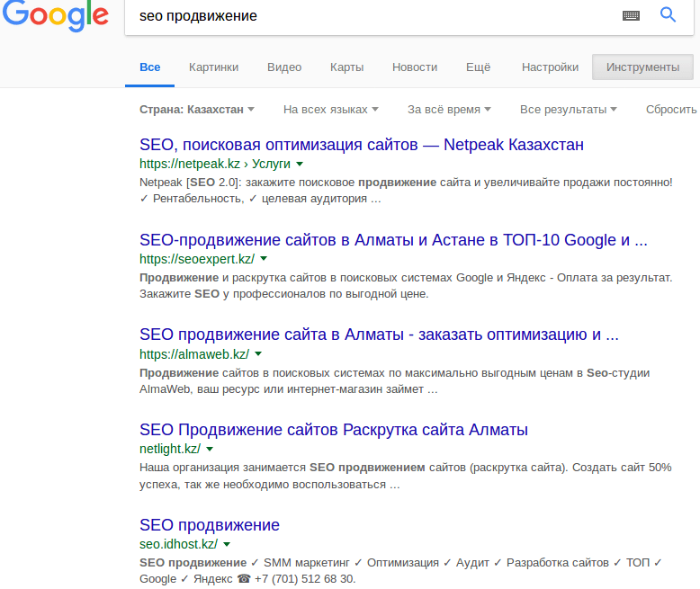Switch to the Картинки tab
The width and height of the screenshot is (700, 589).
click(x=213, y=67)
